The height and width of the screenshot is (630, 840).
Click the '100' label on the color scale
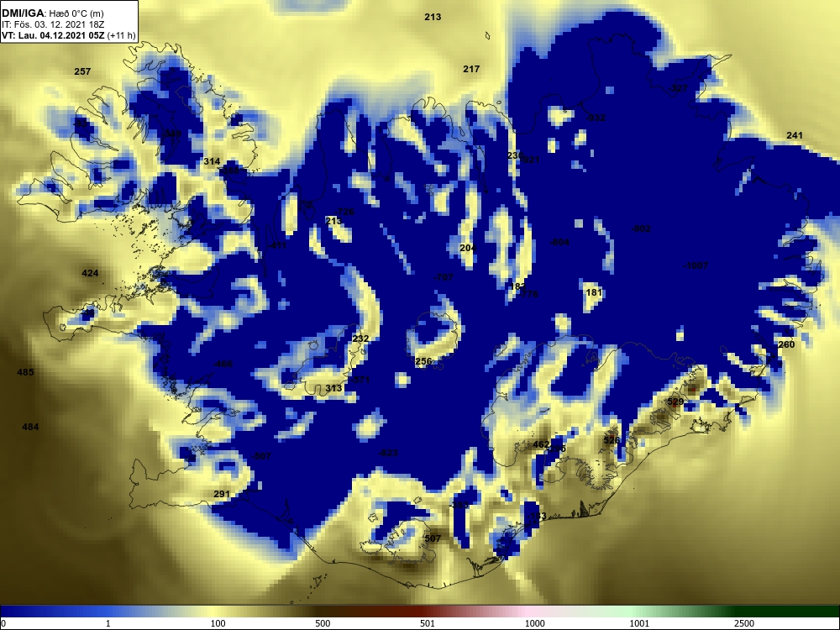click(x=218, y=623)
